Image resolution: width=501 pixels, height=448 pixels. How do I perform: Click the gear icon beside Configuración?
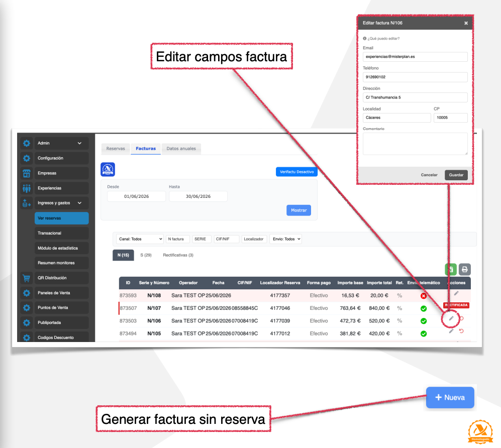coord(27,158)
